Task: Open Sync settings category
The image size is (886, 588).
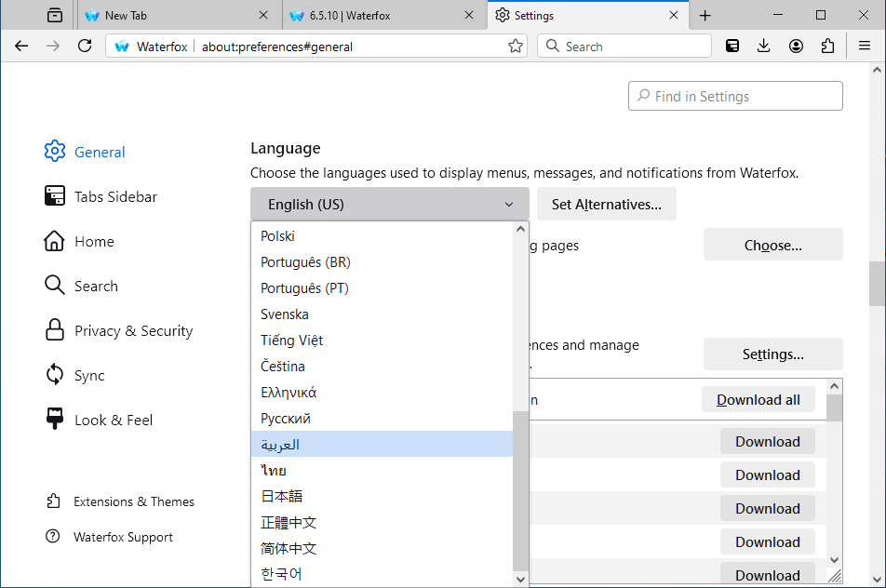Action: point(74,375)
